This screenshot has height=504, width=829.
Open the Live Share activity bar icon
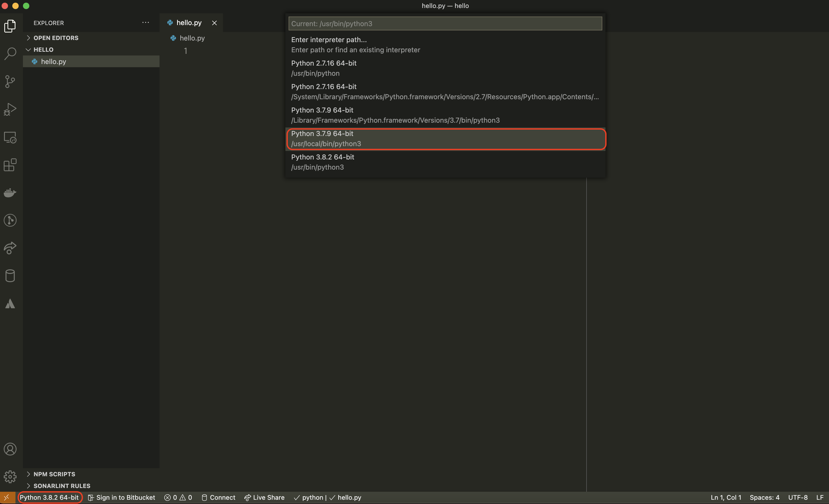pyautogui.click(x=10, y=248)
